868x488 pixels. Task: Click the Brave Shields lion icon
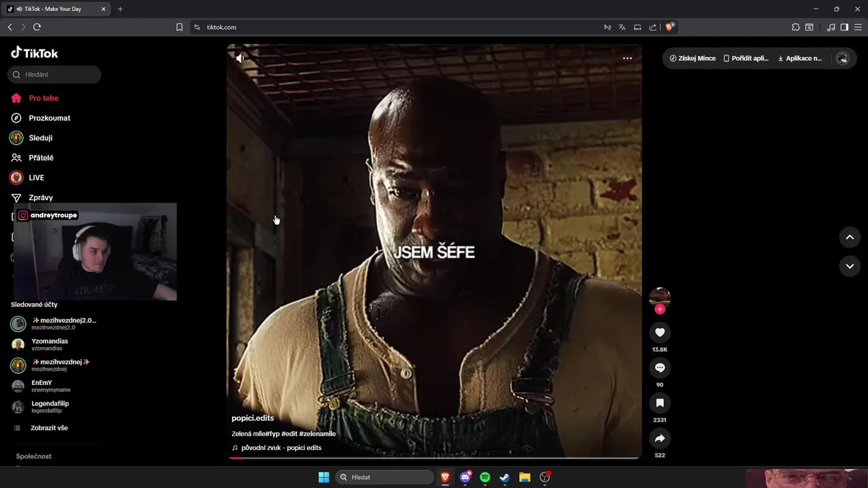point(669,27)
